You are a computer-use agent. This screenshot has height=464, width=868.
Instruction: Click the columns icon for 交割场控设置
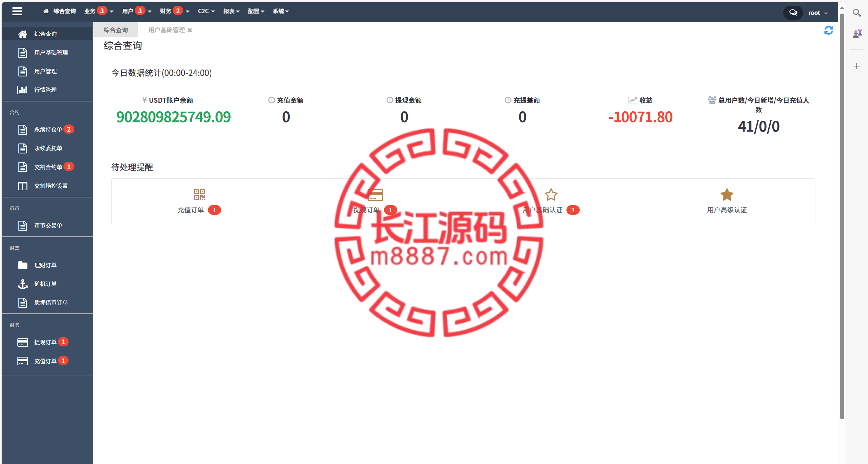point(22,186)
